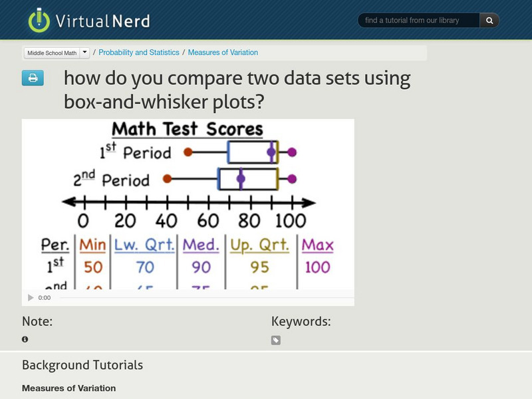Viewport: 532px width, 399px height.
Task: Go to Measures of Variation breadcrumb link
Action: 223,53
